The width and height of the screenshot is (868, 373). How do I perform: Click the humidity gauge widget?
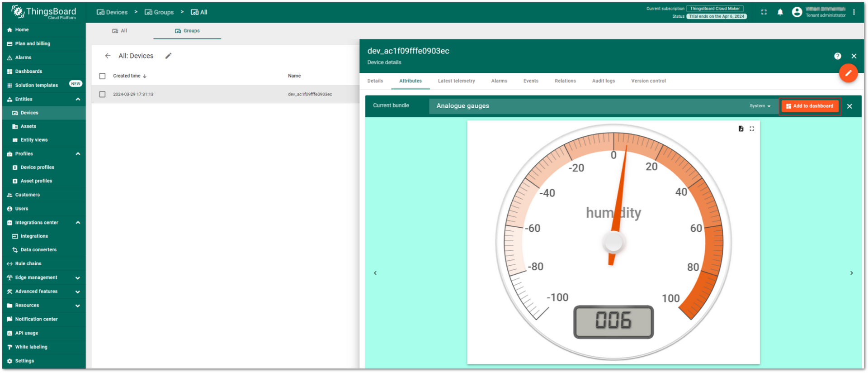tap(613, 242)
